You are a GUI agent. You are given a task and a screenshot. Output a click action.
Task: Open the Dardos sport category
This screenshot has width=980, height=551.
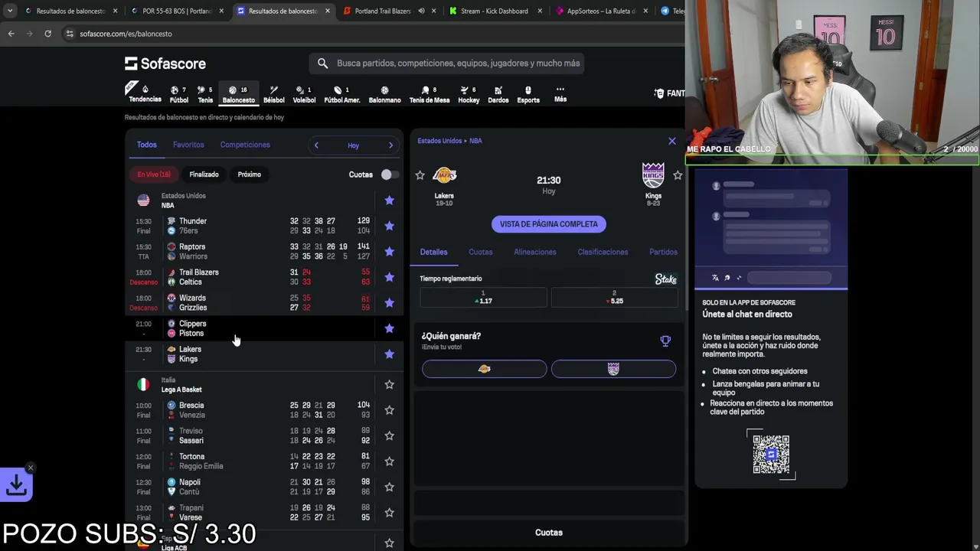point(498,94)
